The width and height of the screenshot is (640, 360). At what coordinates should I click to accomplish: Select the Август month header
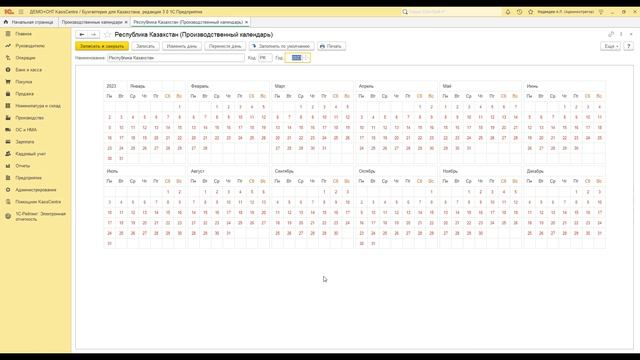[197, 171]
